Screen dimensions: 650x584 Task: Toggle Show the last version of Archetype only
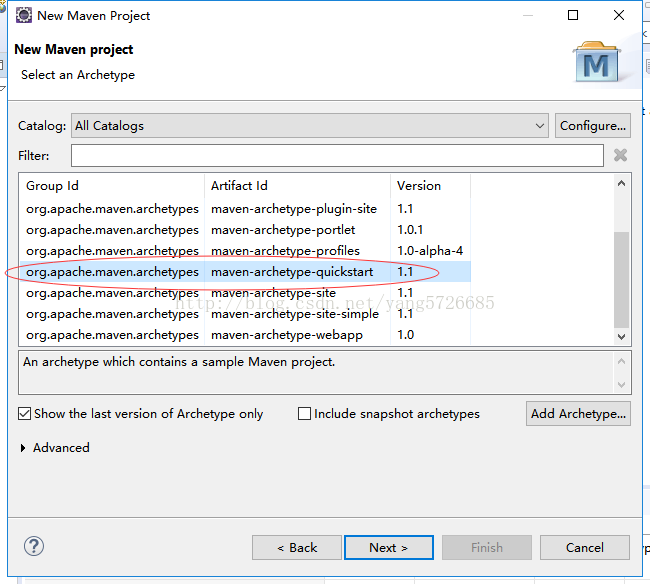(24, 414)
